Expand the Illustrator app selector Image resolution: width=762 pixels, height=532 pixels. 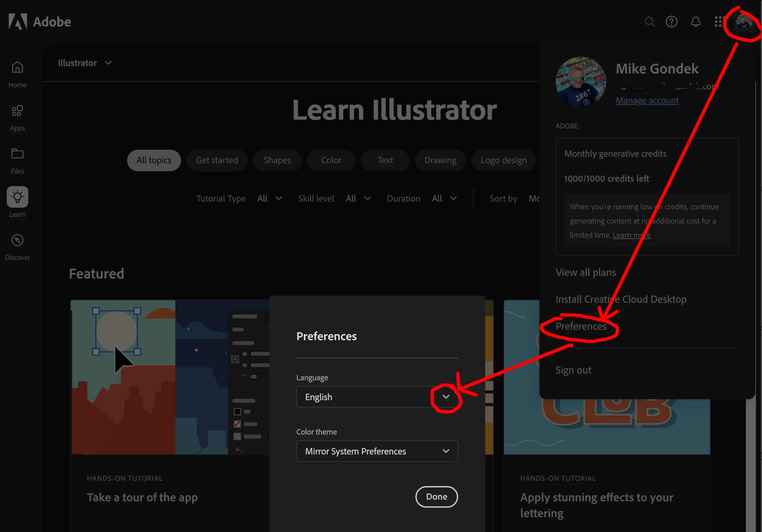pyautogui.click(x=85, y=63)
